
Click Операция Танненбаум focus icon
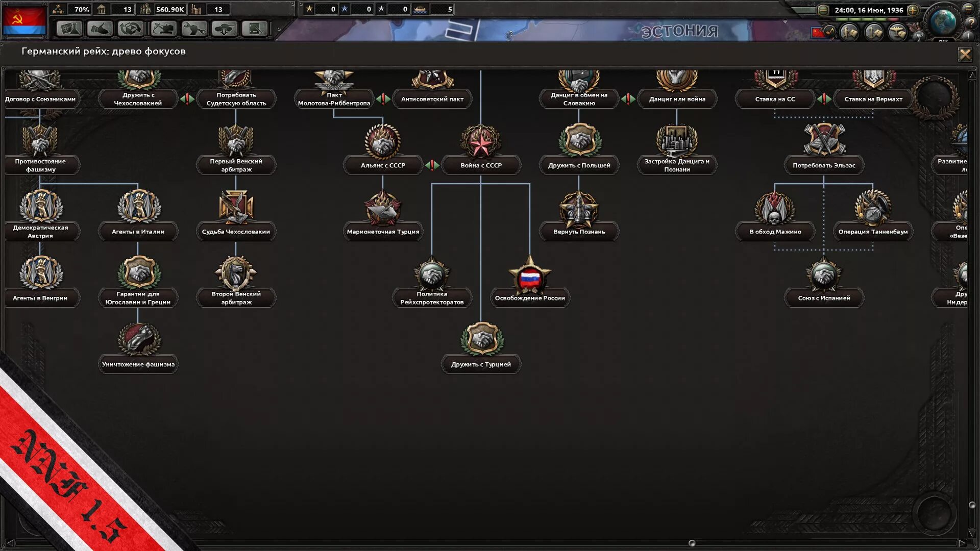point(873,207)
